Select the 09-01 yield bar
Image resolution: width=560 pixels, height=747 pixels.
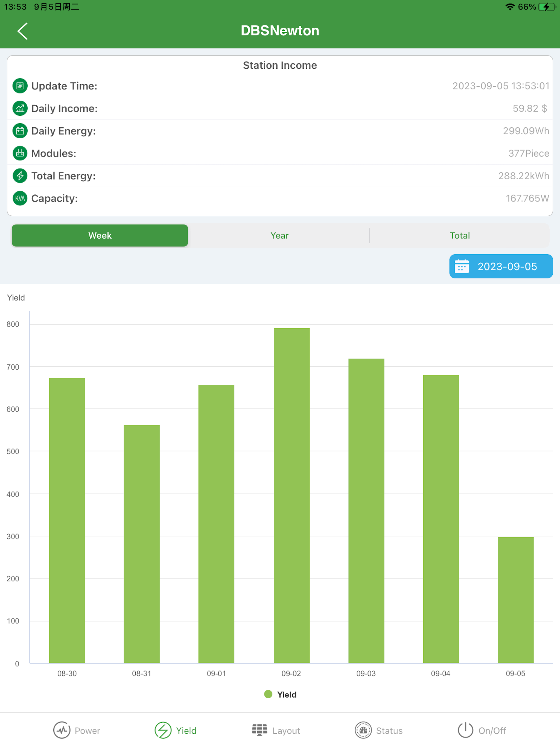click(216, 524)
